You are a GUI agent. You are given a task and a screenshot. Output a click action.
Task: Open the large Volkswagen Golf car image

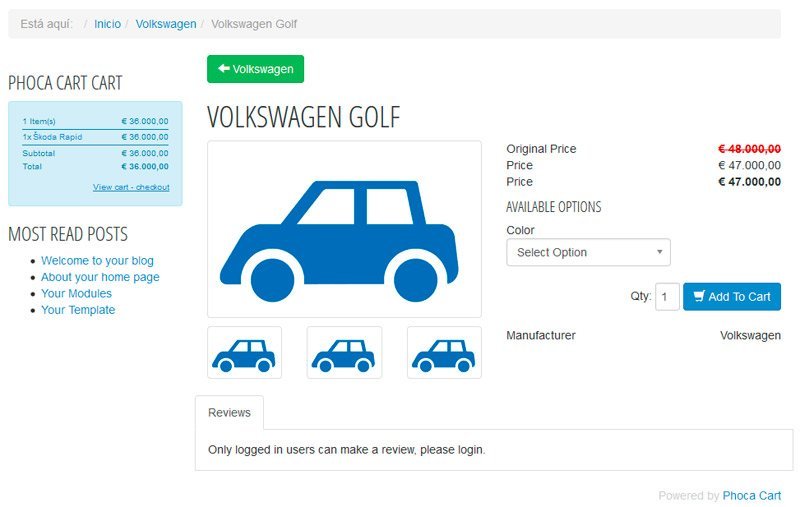[x=344, y=229]
